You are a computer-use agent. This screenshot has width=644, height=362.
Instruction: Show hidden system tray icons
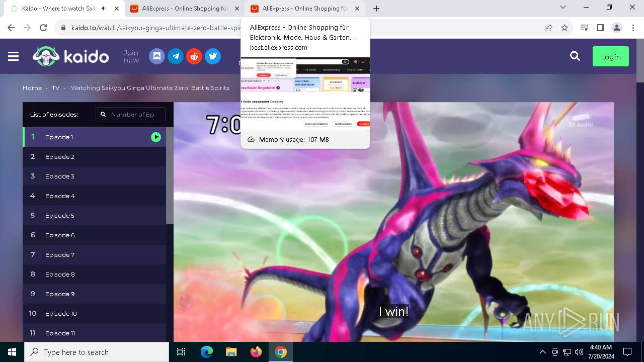click(542, 352)
